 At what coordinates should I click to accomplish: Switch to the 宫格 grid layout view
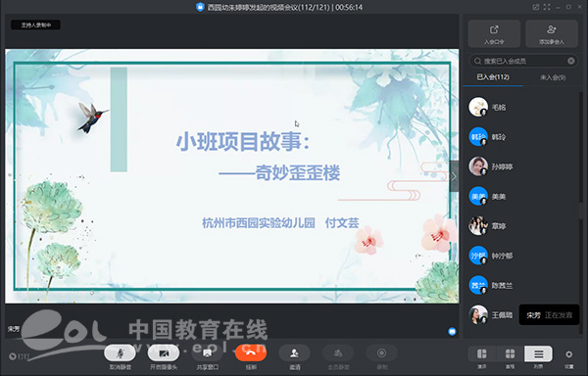[x=510, y=353]
